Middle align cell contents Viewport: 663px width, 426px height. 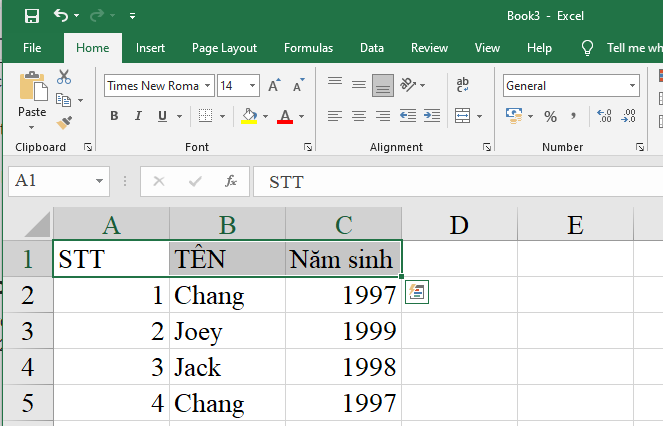359,85
